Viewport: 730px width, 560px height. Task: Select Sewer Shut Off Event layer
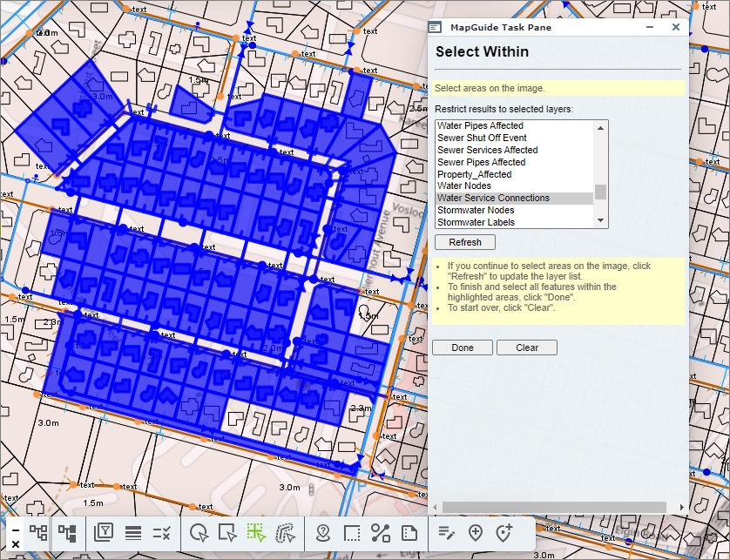click(x=482, y=138)
